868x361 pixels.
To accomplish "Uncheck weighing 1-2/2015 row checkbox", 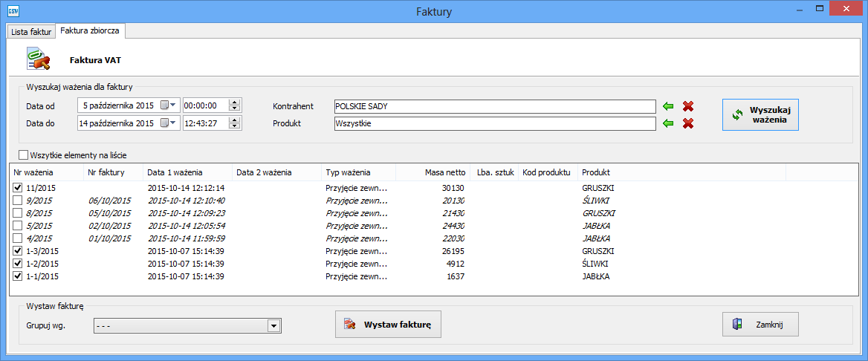I will point(18,264).
